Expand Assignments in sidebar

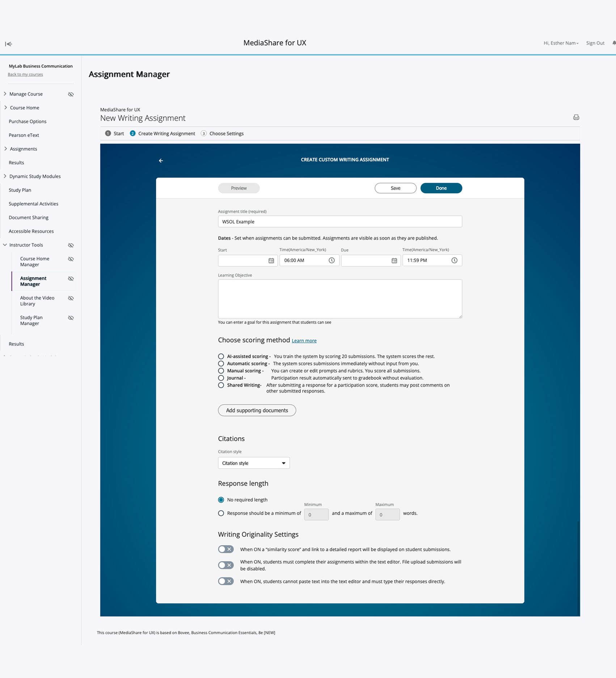click(5, 149)
